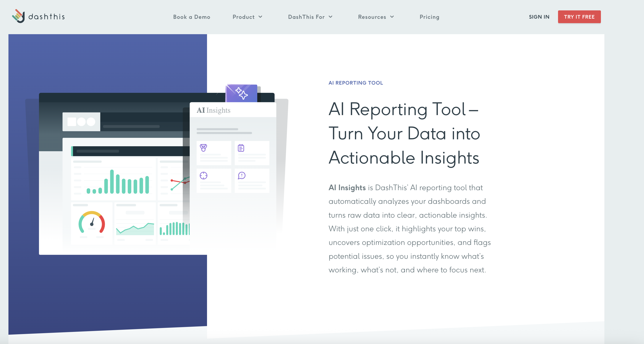The height and width of the screenshot is (344, 644).
Task: Expand the Product dropdown chevron
Action: tap(260, 17)
